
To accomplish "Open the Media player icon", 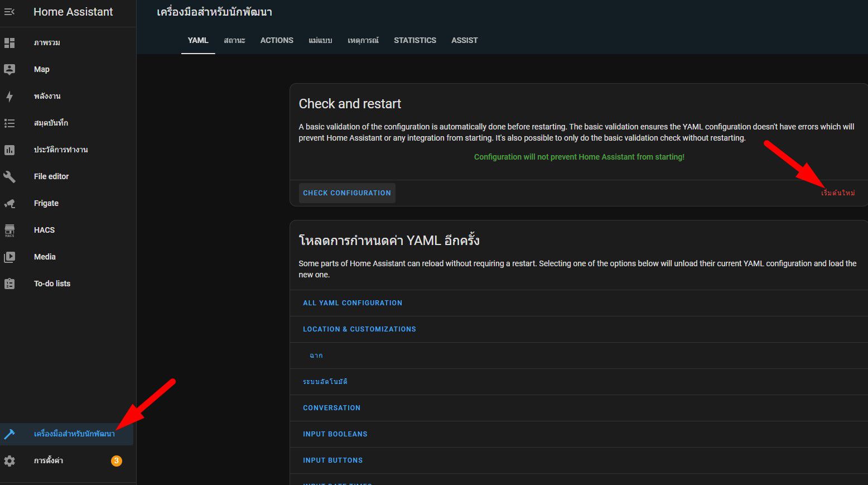I will (9, 257).
